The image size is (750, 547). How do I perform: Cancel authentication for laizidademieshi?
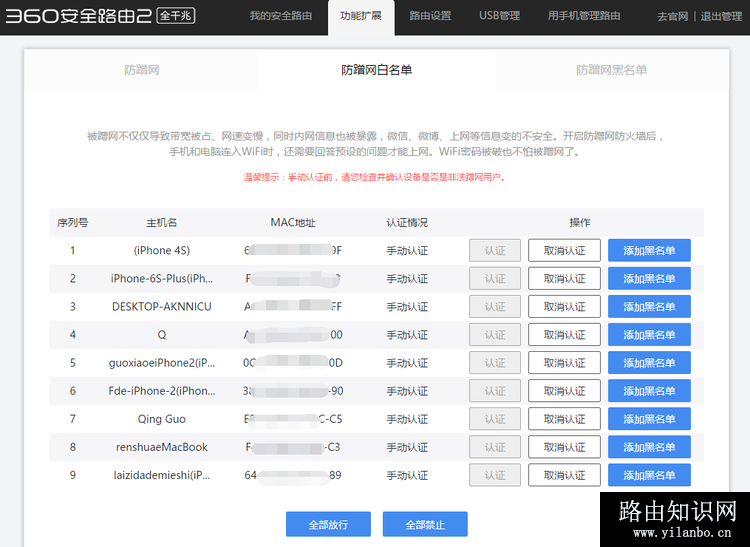coord(564,475)
